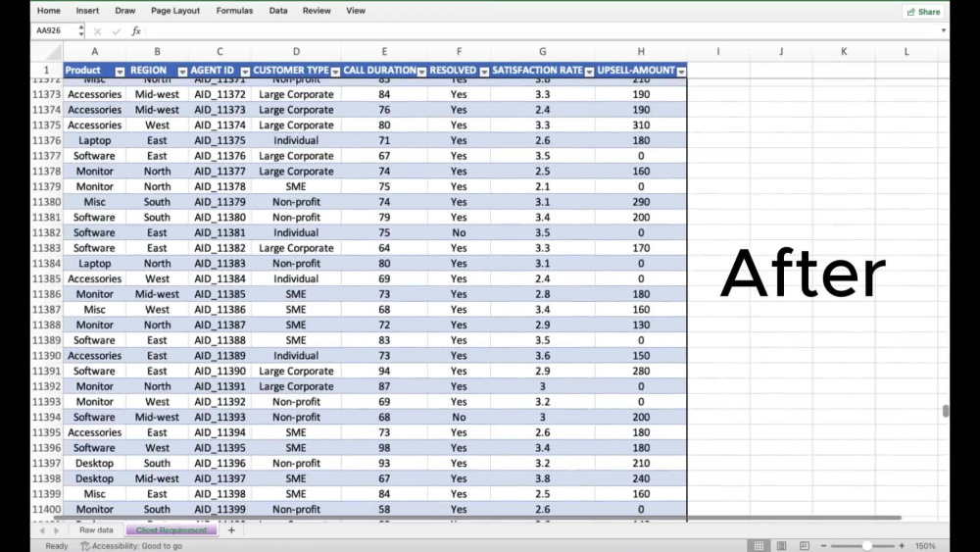Open the RESOLVED filter dropdown
This screenshot has width=980, height=552.
click(x=484, y=72)
